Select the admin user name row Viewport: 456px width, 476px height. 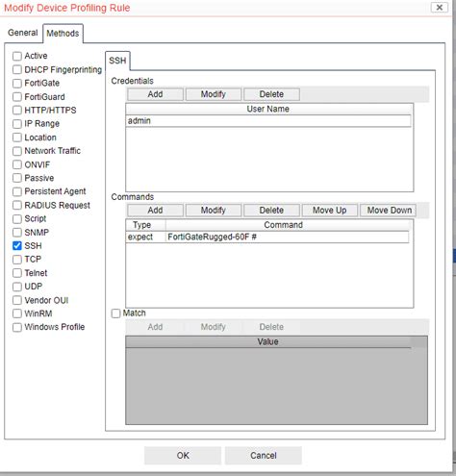[268, 121]
